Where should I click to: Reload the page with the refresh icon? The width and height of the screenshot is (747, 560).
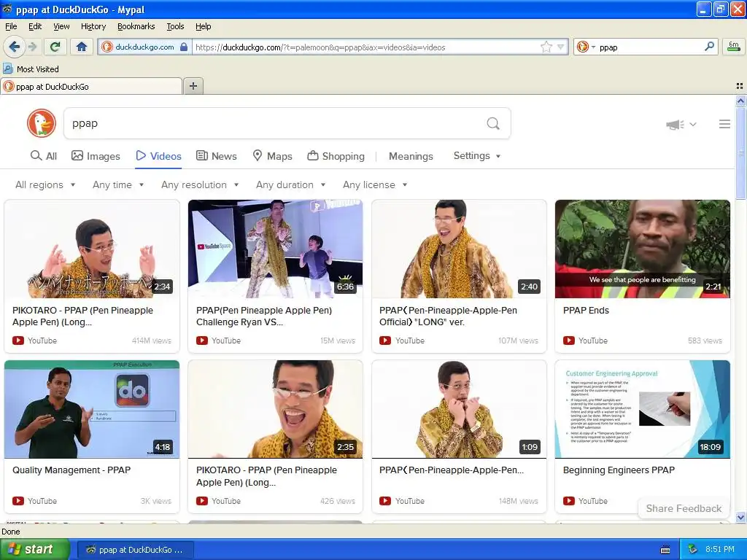[55, 47]
